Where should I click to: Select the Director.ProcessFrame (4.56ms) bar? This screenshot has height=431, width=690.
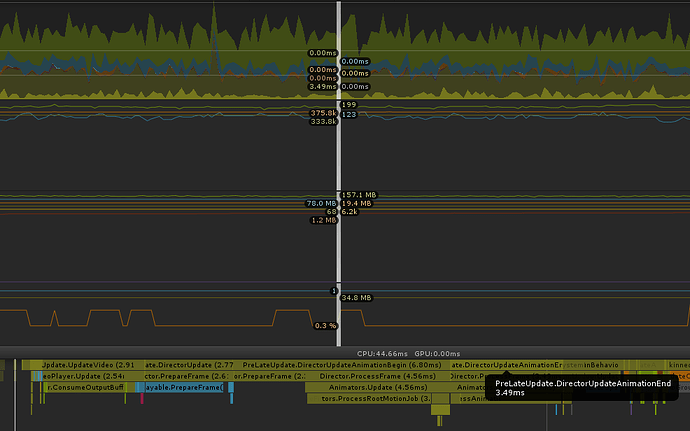point(378,376)
